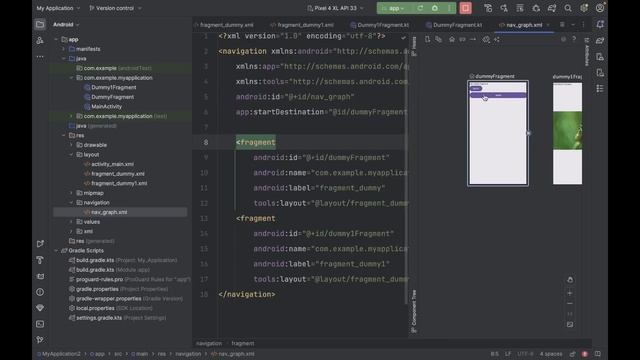Click the 4 spaces indent status item
The height and width of the screenshot is (360, 640).
click(x=551, y=354)
